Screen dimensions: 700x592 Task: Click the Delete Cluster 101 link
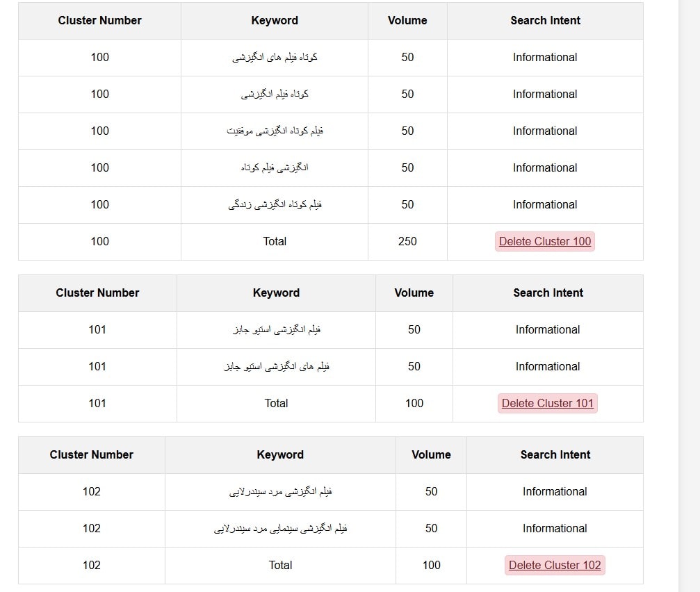tap(548, 404)
